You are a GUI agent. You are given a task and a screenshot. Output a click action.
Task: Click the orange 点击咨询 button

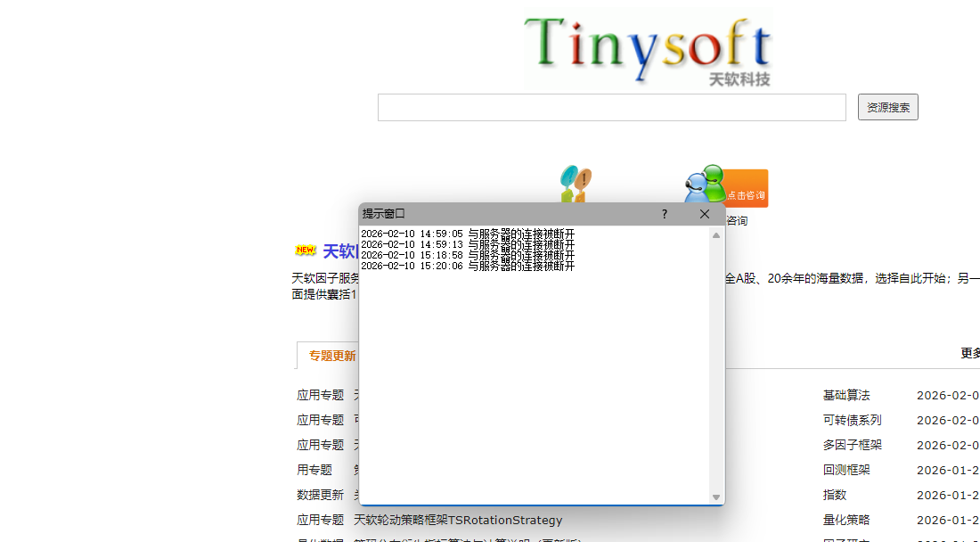pyautogui.click(x=747, y=189)
